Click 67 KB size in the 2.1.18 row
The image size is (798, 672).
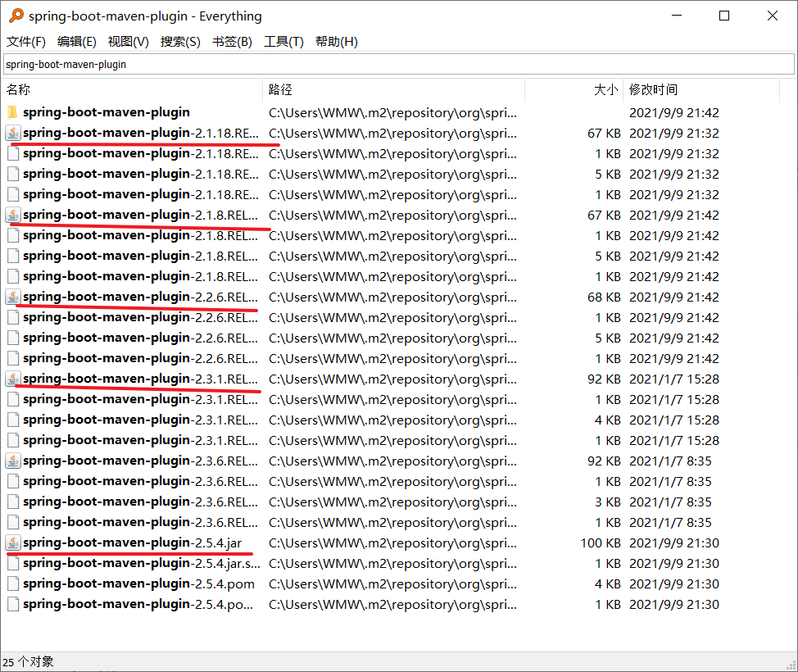pos(604,134)
